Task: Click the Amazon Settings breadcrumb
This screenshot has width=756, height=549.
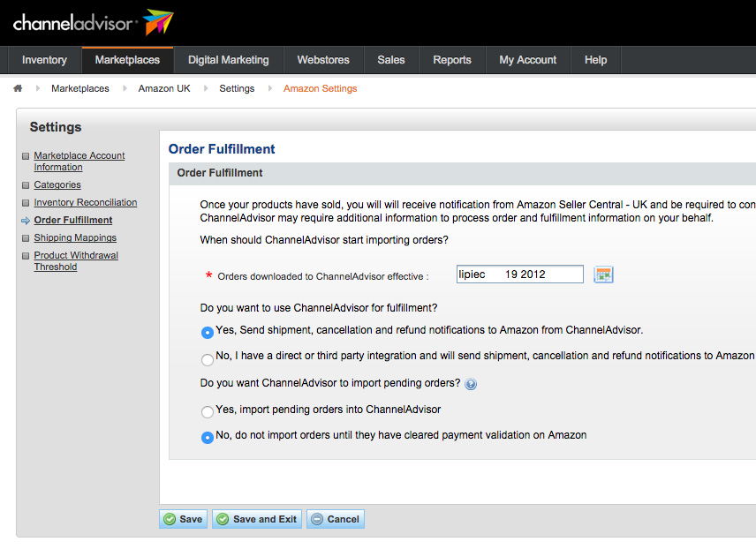Action: 320,88
